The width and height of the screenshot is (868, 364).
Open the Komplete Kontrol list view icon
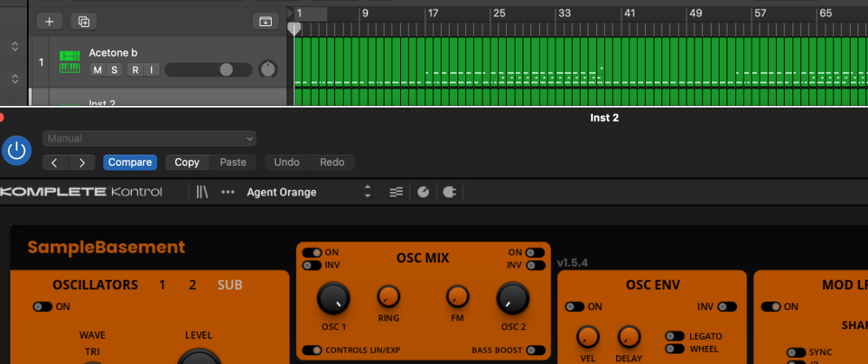tap(396, 192)
